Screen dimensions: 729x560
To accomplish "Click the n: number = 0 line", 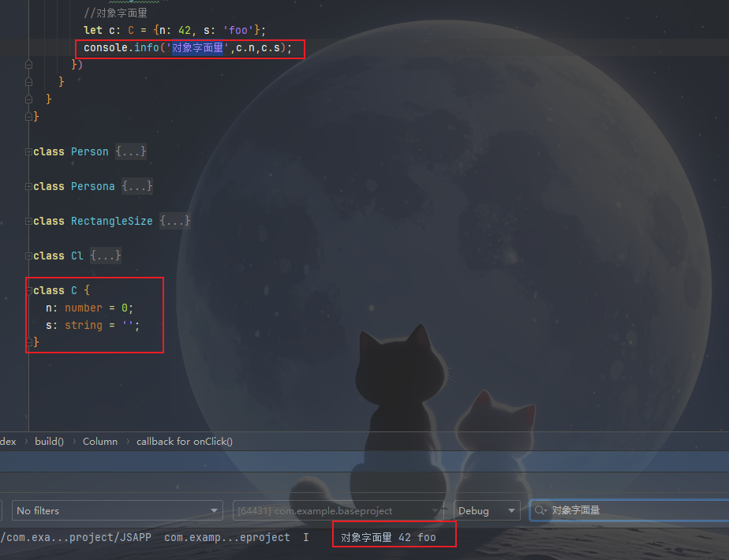I will click(89, 308).
